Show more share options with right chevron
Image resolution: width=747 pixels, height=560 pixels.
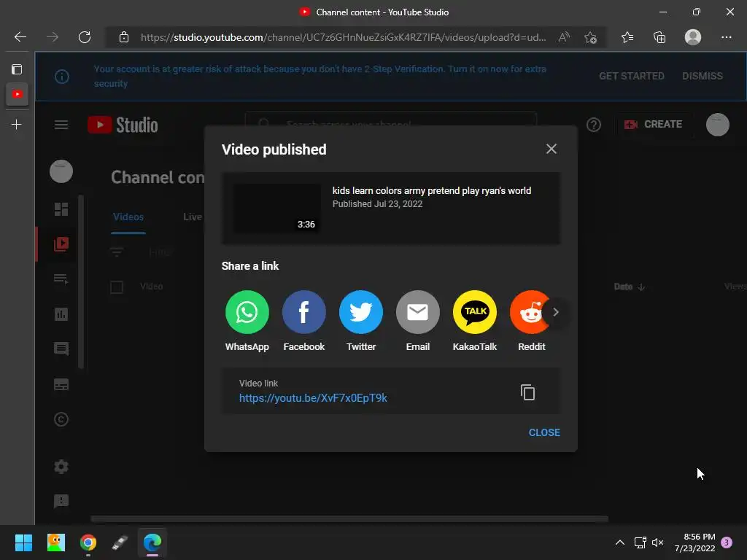point(555,312)
